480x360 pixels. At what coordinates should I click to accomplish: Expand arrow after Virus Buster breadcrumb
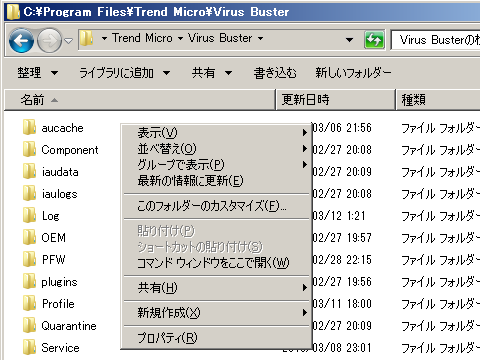tap(260, 39)
